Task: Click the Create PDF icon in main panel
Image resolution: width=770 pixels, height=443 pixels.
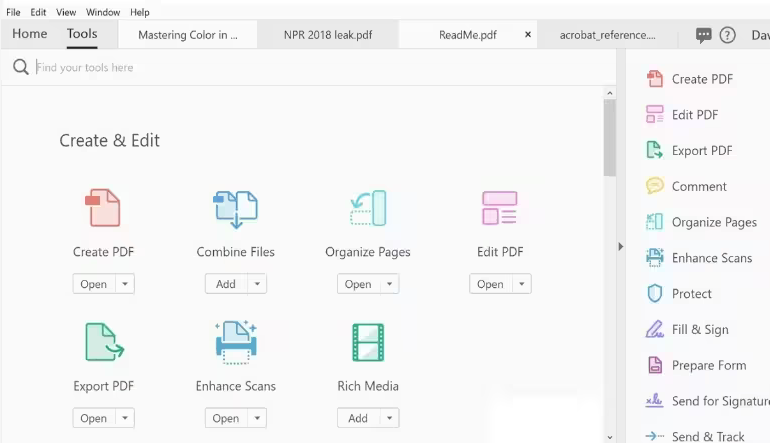Action: 103,208
